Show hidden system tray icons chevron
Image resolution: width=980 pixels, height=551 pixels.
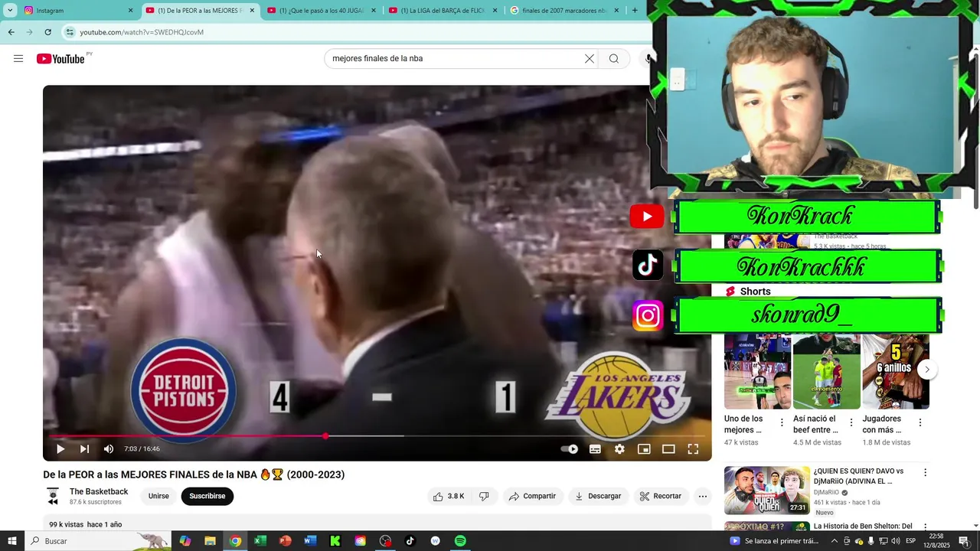(x=834, y=541)
